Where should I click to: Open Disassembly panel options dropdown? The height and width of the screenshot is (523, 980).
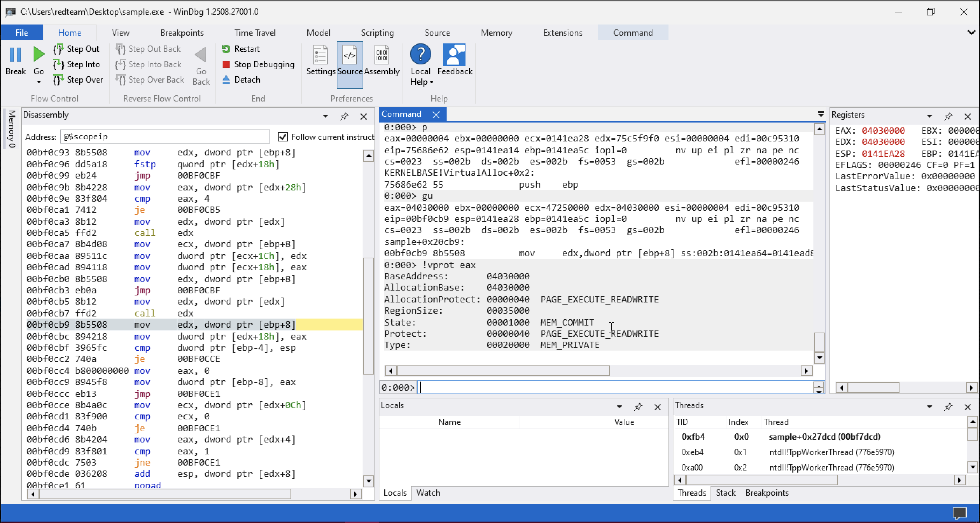tap(325, 116)
